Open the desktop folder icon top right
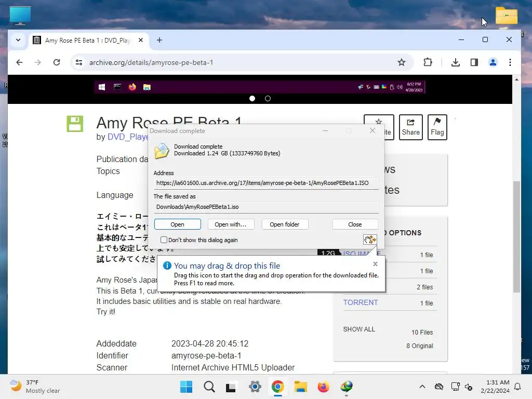Viewport: 532px width, 399px height. [506, 15]
